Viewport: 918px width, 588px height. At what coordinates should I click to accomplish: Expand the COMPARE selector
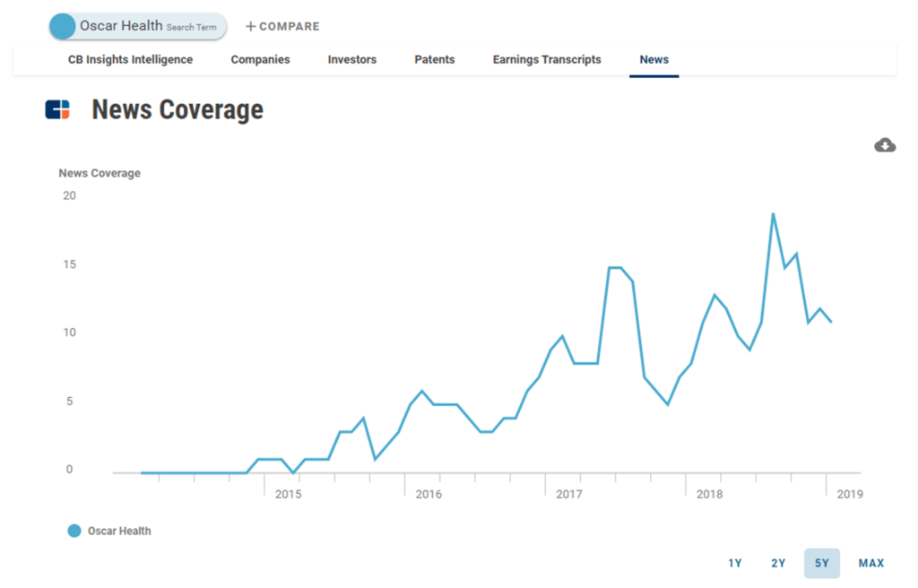tap(281, 26)
